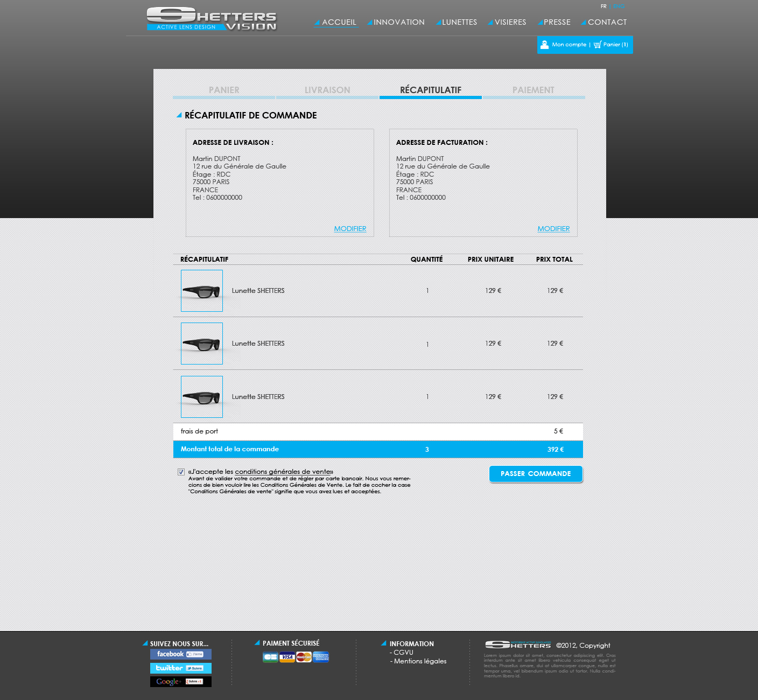The height and width of the screenshot is (700, 758).
Task: Open the Panier shopping cart icon
Action: pos(597,45)
